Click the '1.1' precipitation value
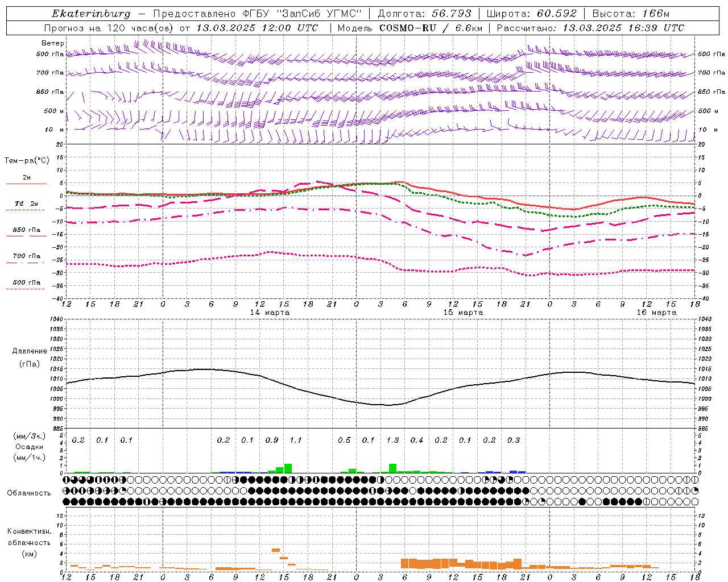The image size is (728, 582). (x=296, y=440)
